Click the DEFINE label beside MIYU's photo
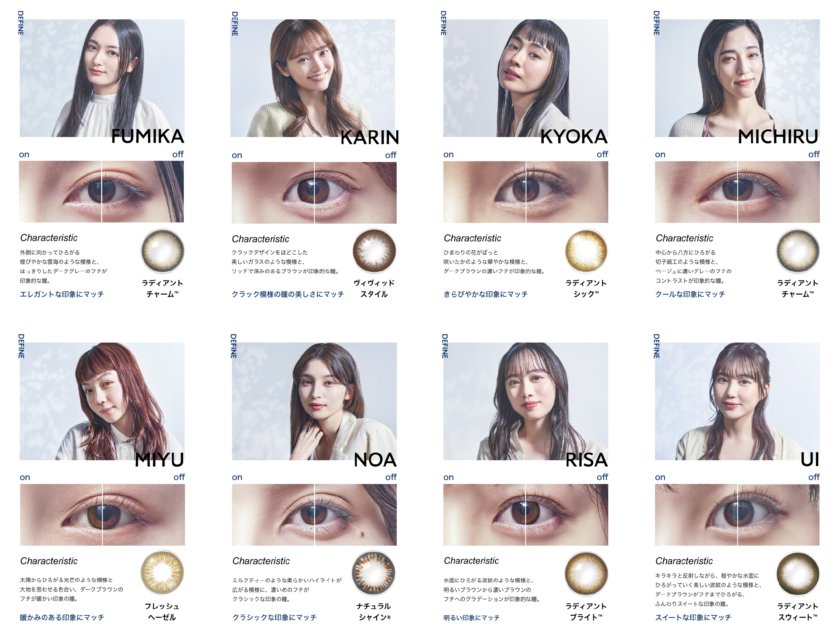Screen dimensions: 836x644 click(21, 346)
